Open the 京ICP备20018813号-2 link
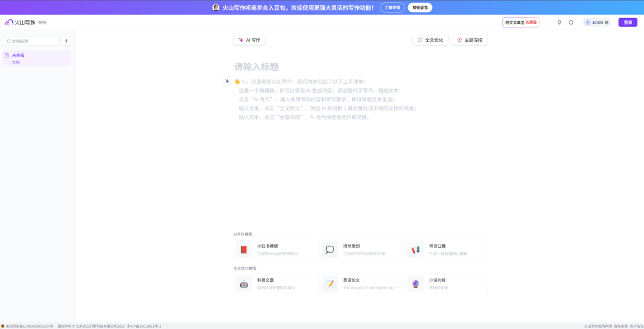 coord(144,326)
